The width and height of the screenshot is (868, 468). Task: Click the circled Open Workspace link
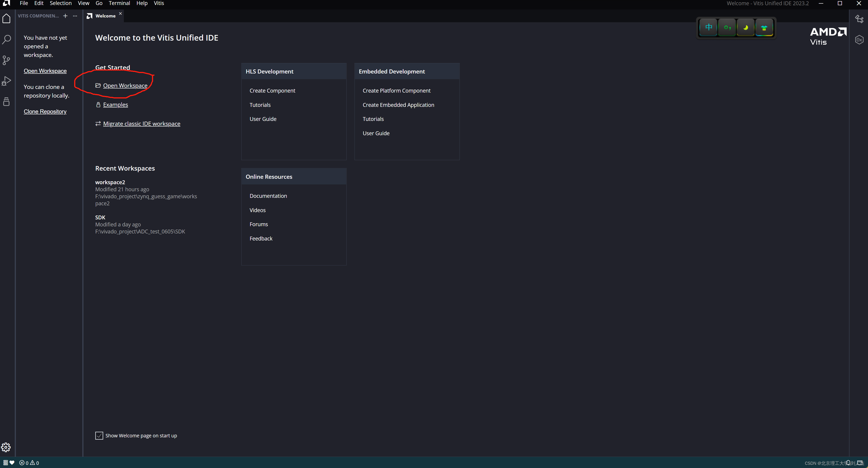(x=125, y=86)
